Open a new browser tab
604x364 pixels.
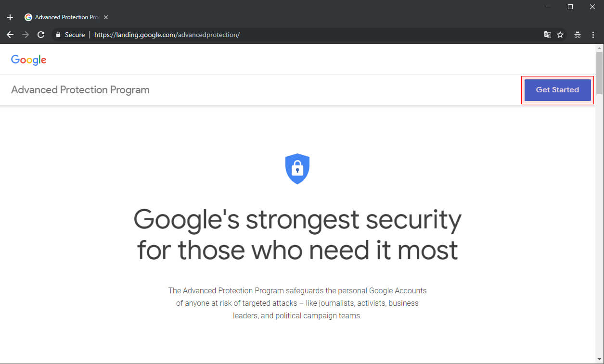10,16
